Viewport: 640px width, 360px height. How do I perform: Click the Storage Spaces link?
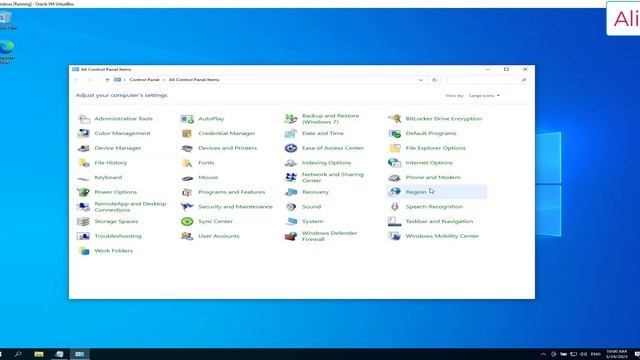coord(116,222)
